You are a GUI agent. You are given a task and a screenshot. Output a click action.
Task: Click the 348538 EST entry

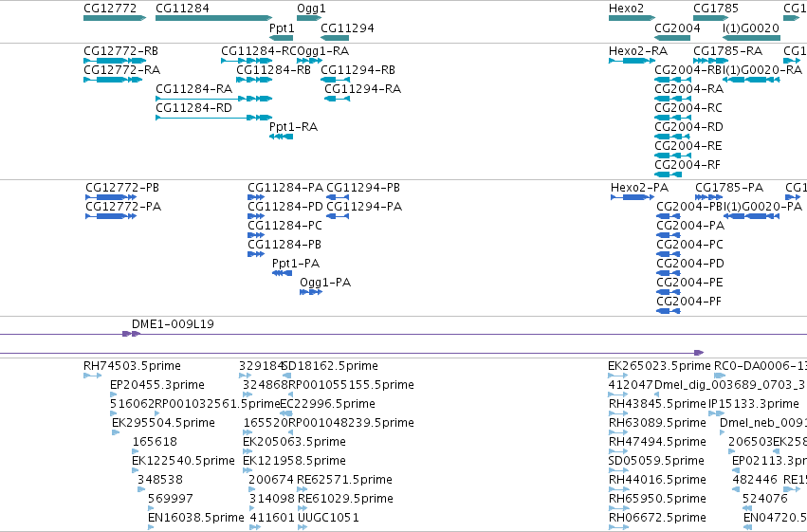tap(141, 490)
